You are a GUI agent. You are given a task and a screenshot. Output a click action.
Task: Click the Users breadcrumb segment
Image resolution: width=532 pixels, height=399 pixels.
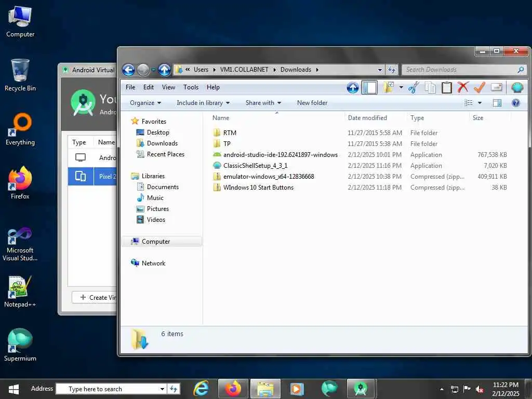coord(201,70)
